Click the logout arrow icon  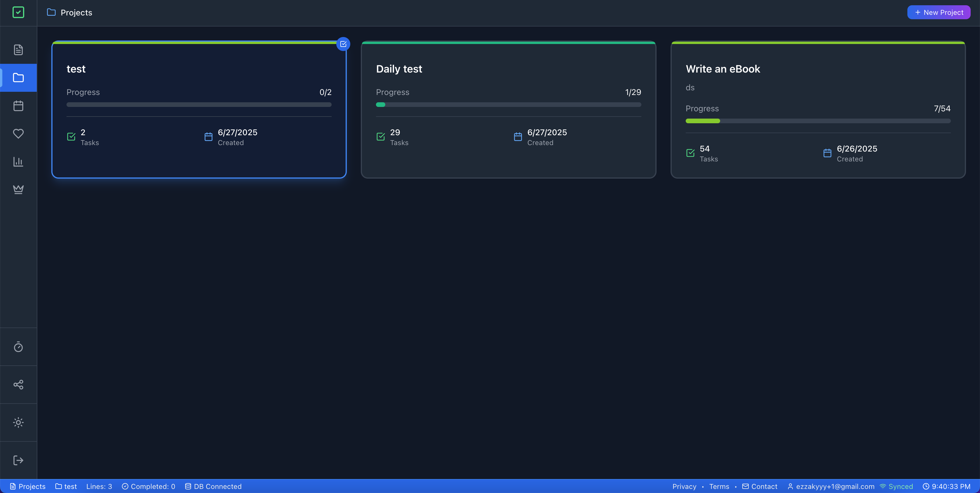coord(18,460)
